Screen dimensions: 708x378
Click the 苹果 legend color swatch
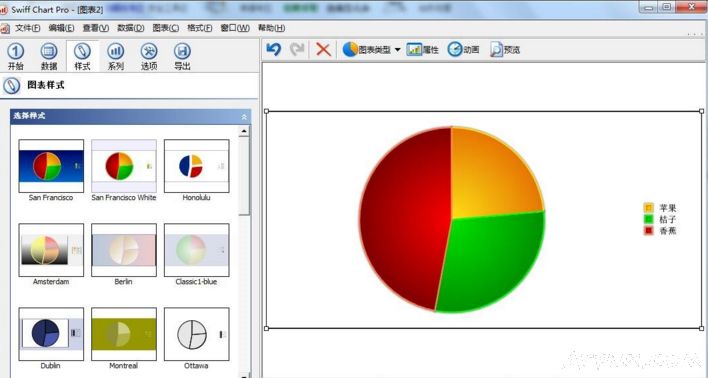648,208
